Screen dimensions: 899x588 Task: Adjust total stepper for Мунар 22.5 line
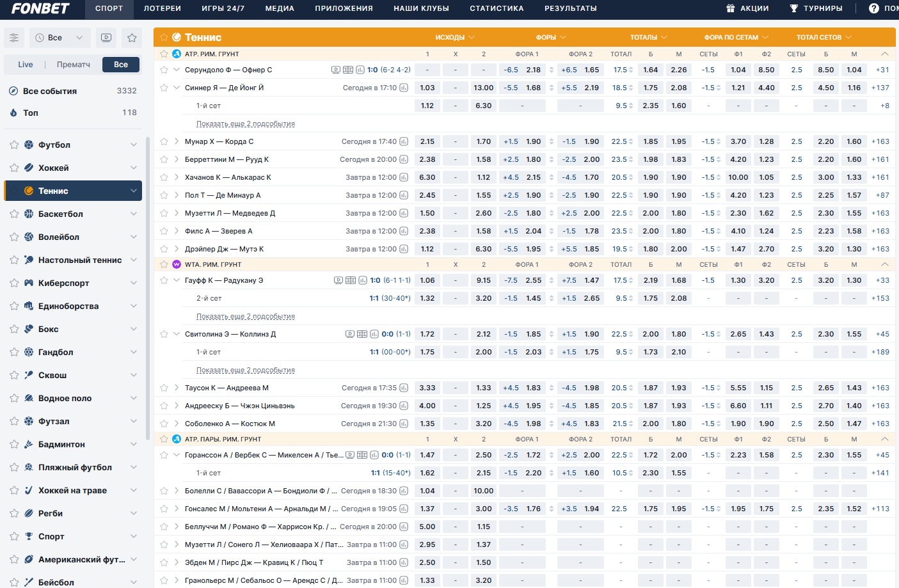[631, 141]
